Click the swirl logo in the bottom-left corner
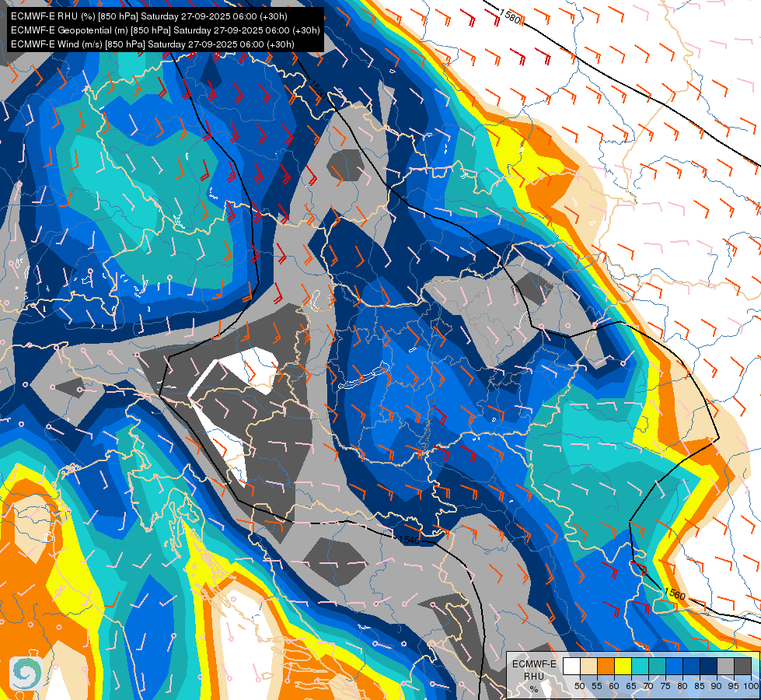761x700 pixels. point(26,673)
